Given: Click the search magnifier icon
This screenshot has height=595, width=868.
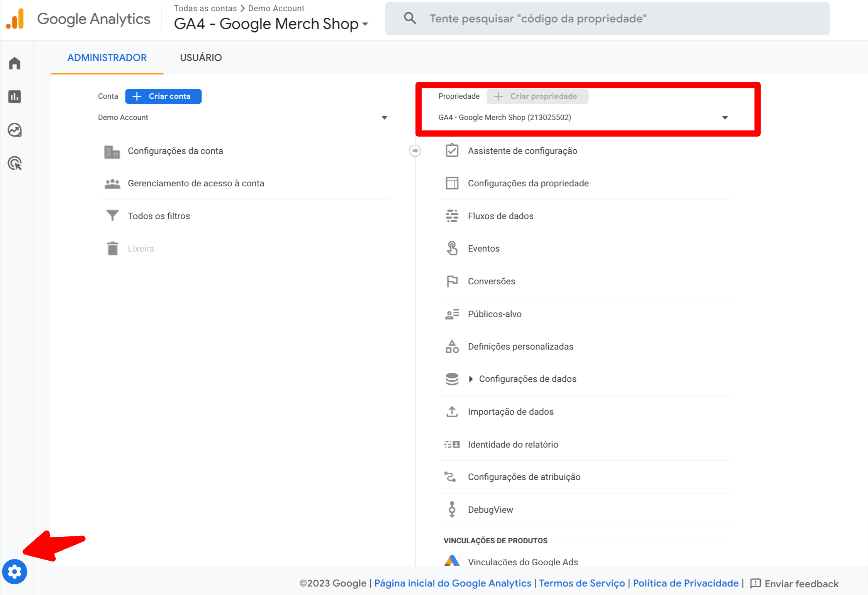Looking at the screenshot, I should click(410, 19).
